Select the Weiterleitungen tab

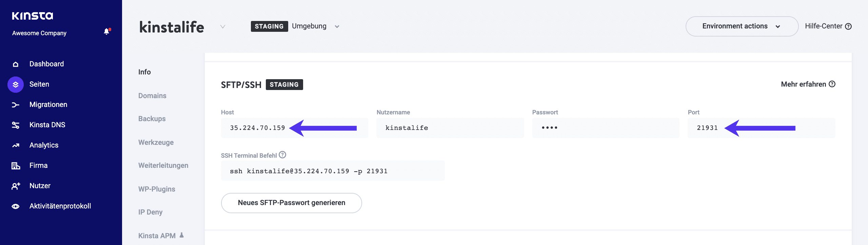point(163,165)
